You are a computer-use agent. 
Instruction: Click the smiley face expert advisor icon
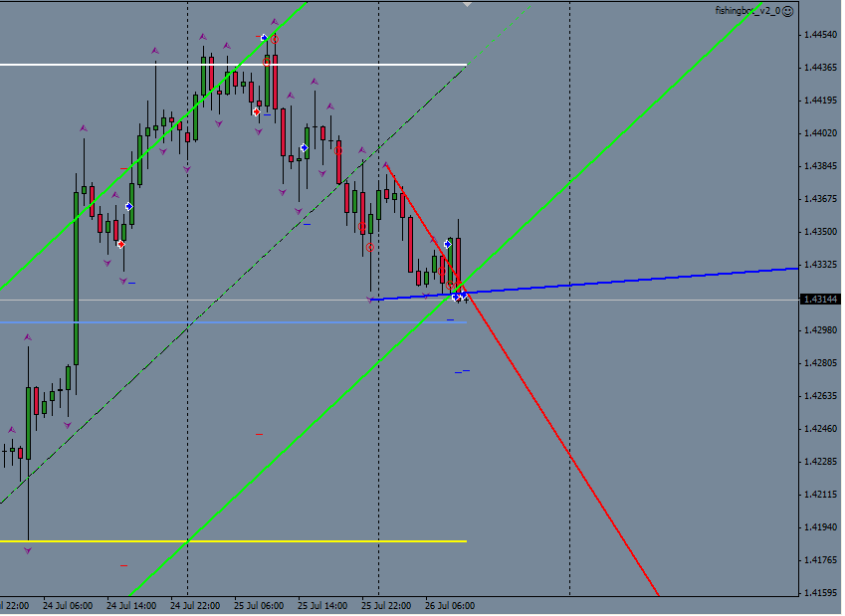click(788, 11)
